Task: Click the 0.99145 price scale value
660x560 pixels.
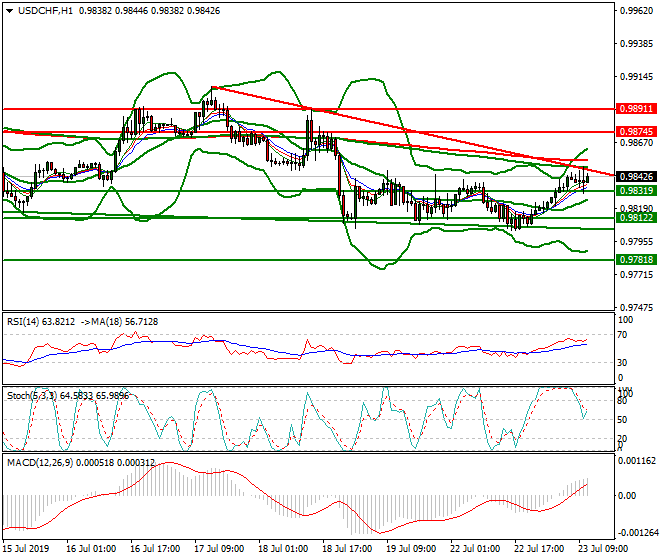Action: [x=637, y=77]
